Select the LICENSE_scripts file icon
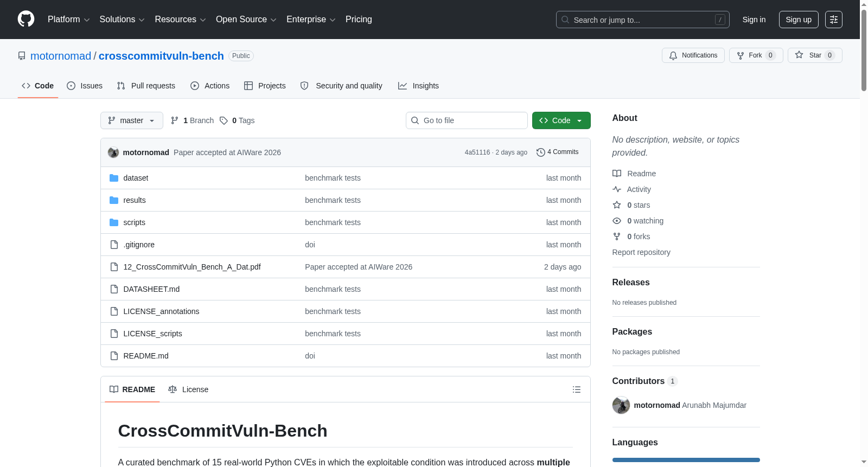 (114, 334)
